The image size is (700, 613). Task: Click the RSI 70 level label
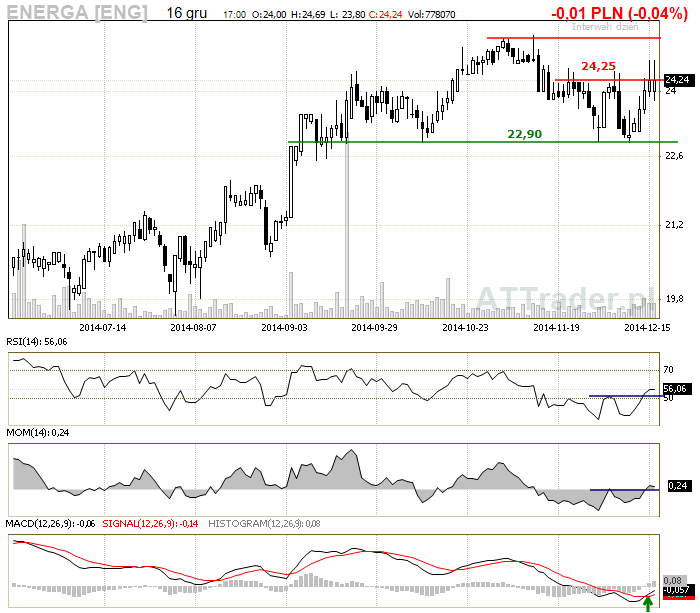(668, 370)
